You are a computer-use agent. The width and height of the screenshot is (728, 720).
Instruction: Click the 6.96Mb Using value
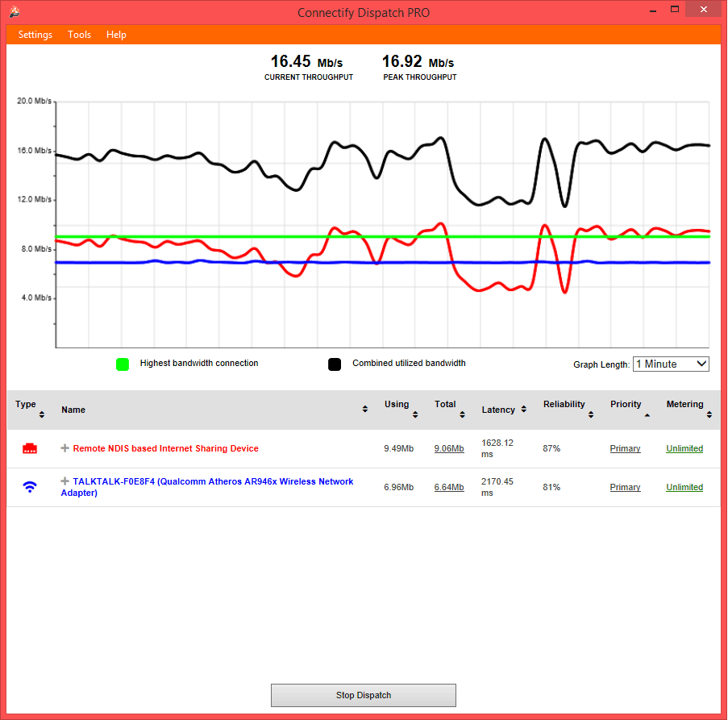coord(399,487)
